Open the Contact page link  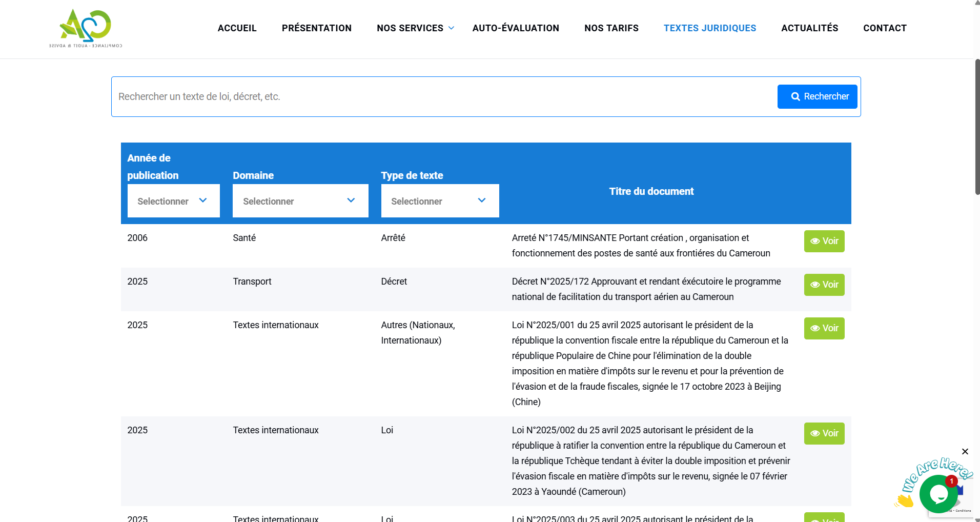885,28
